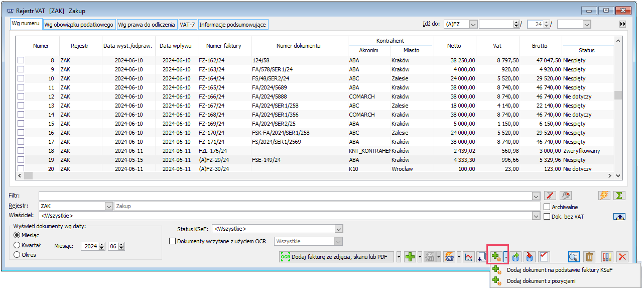Image resolution: width=644 pixels, height=290 pixels.
Task: Expand the arrow beside the OCR invoice button
Action: (x=399, y=257)
